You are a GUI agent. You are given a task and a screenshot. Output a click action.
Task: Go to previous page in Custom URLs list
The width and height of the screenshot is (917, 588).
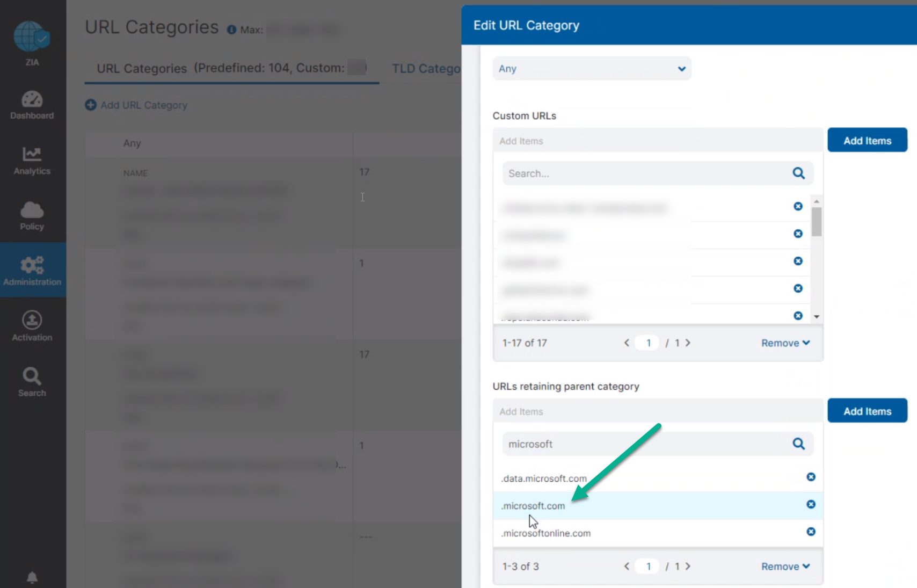(626, 343)
